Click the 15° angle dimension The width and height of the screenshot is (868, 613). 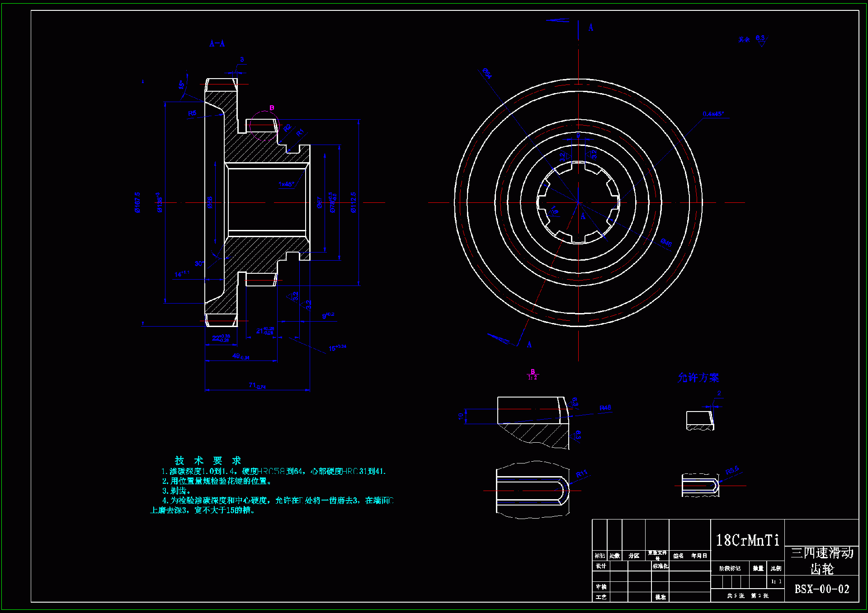pyautogui.click(x=181, y=84)
